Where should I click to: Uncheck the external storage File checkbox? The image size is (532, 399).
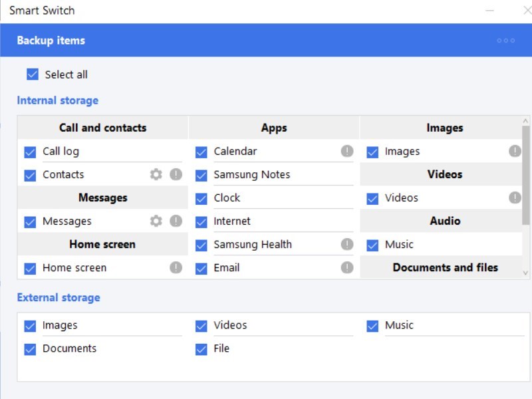(201, 348)
